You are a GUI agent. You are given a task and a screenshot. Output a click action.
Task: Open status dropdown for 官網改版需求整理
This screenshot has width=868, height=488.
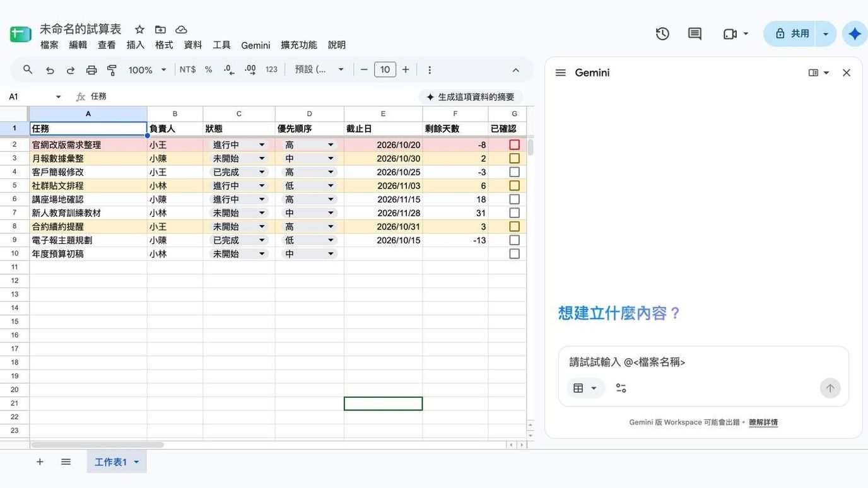click(x=262, y=145)
